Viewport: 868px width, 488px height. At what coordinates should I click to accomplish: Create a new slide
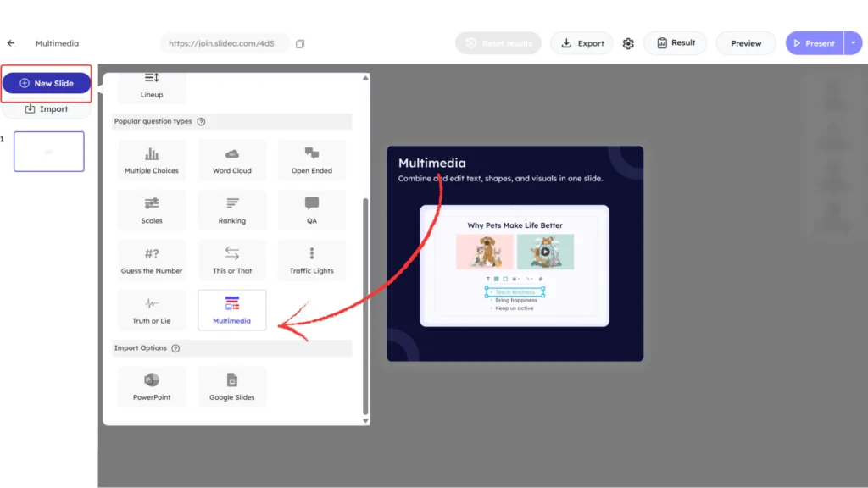[47, 82]
